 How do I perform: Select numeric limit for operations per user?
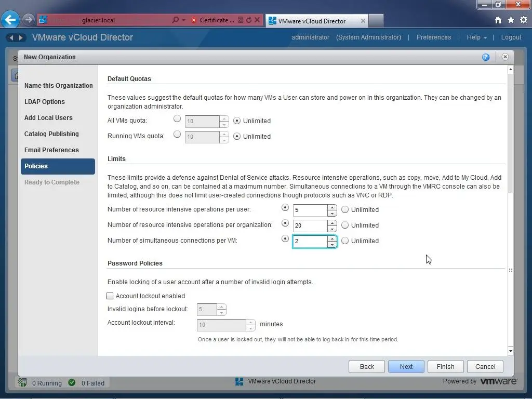point(285,207)
